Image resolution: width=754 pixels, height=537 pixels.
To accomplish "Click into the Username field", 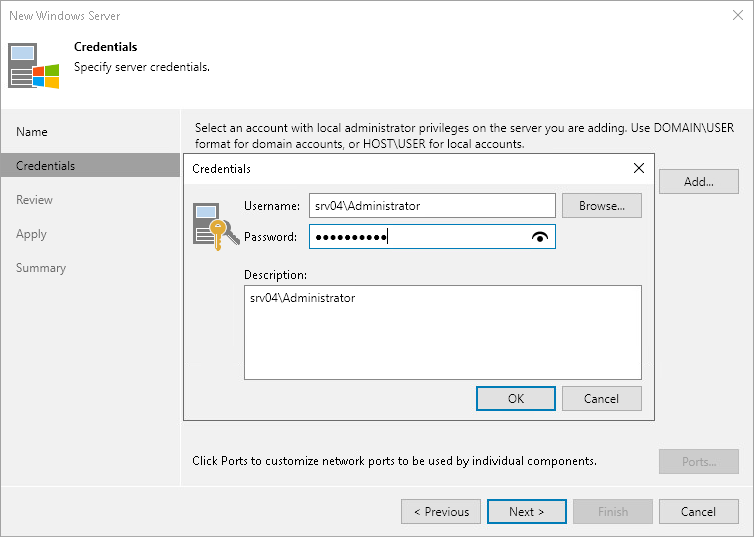I will 432,206.
